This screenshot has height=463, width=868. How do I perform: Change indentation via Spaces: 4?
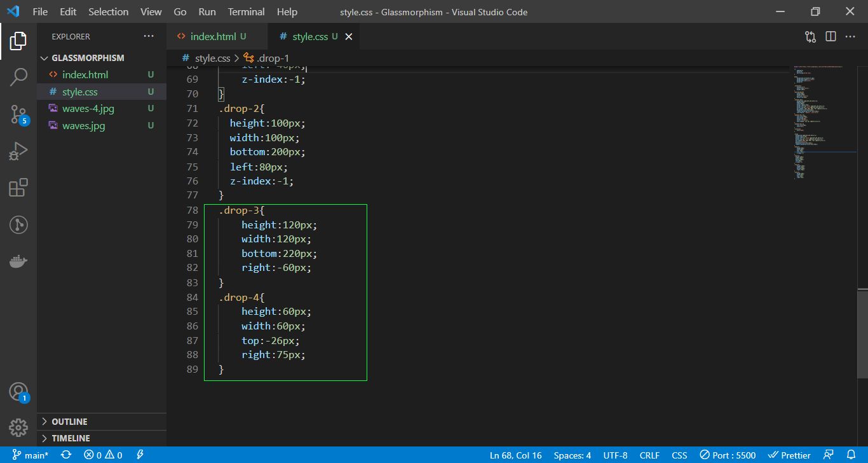573,455
